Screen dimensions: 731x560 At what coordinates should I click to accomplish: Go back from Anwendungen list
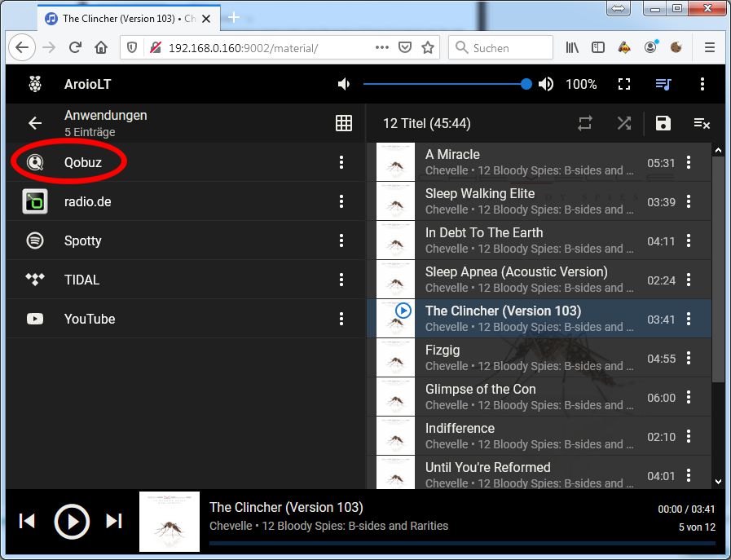click(35, 123)
